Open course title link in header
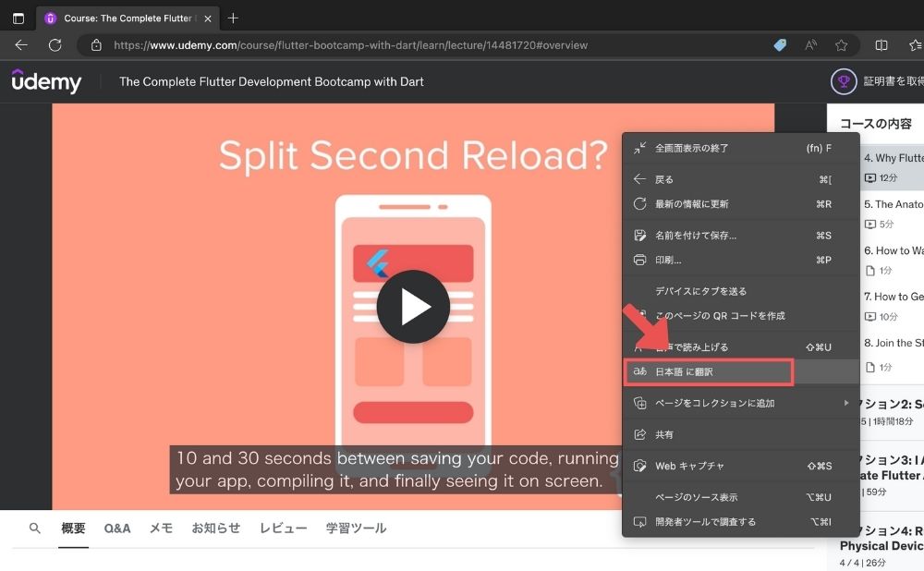The width and height of the screenshot is (924, 571). [x=271, y=81]
